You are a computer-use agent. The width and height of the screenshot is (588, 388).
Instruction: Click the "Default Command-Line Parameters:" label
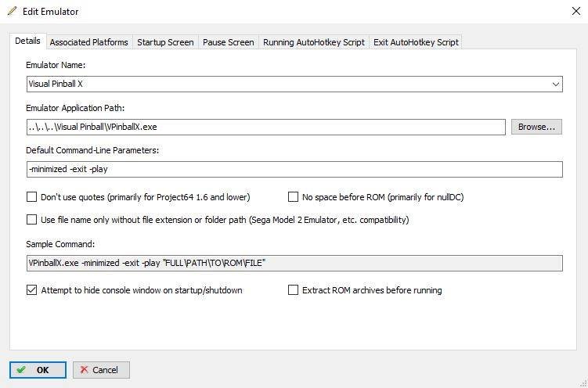click(92, 150)
